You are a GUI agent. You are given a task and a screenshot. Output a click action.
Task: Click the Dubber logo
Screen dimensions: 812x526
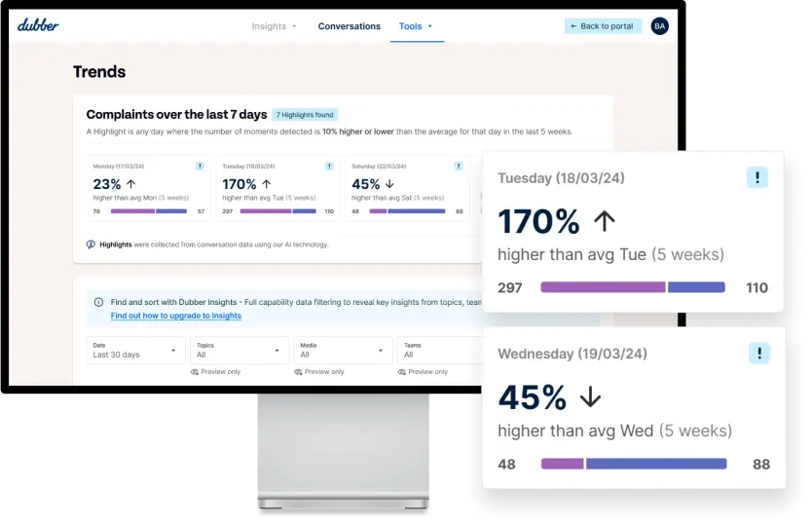point(38,25)
